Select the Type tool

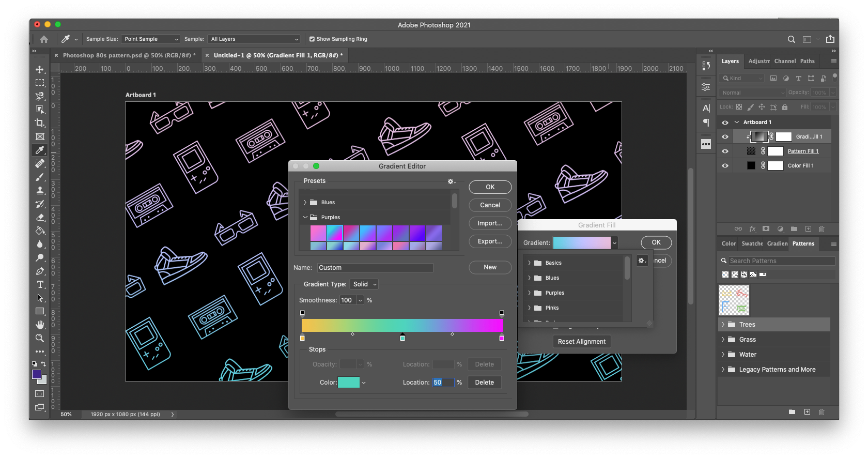[40, 284]
